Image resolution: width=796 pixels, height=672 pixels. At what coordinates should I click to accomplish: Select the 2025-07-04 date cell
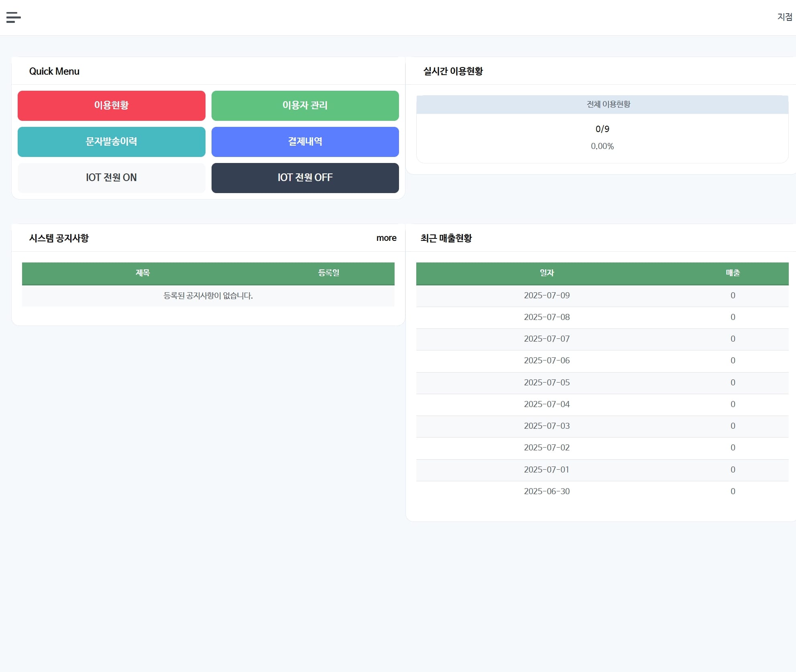pyautogui.click(x=547, y=405)
